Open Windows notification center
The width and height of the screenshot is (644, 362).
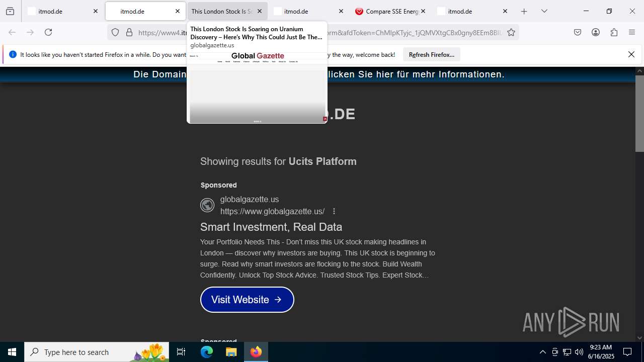pyautogui.click(x=627, y=352)
